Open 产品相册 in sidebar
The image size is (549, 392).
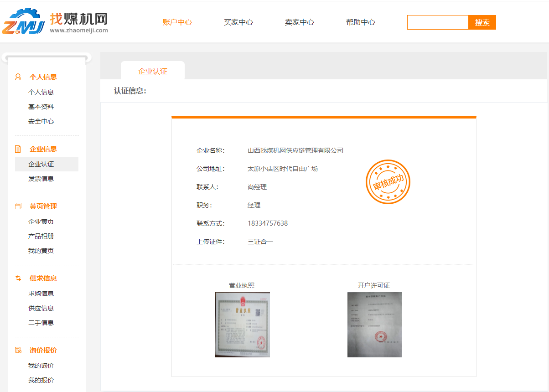pyautogui.click(x=41, y=236)
